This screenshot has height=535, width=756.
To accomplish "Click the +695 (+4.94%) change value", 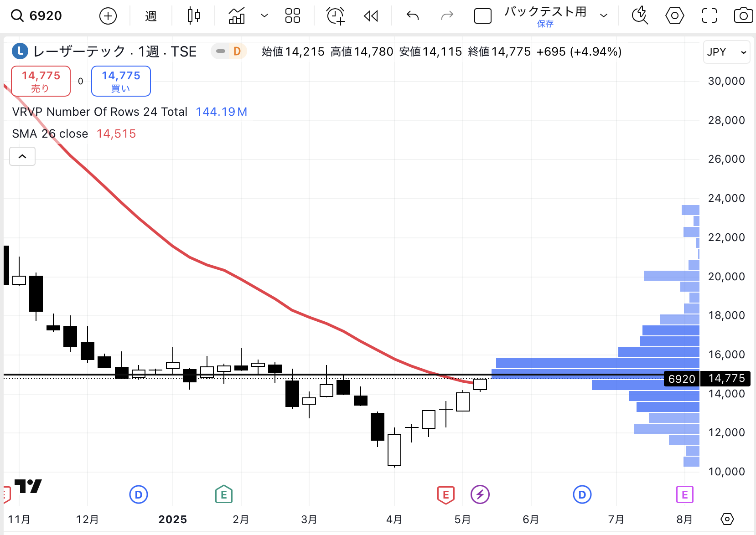I will 579,51.
